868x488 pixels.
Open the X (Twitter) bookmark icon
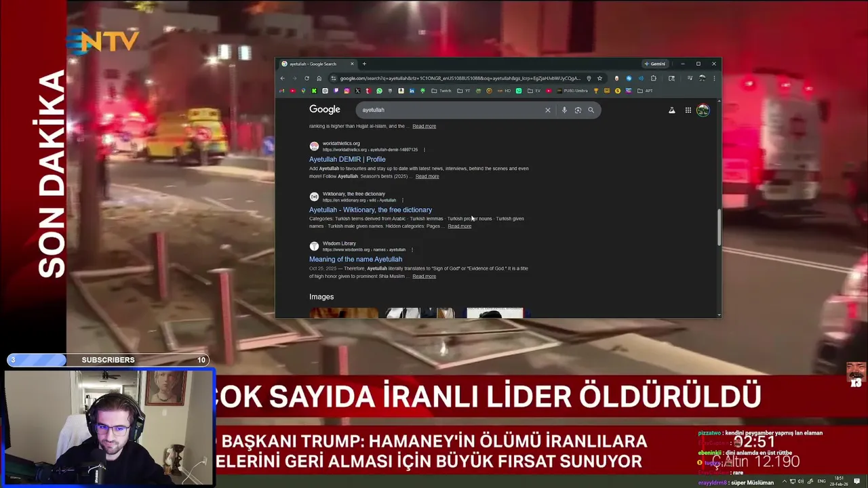click(357, 91)
